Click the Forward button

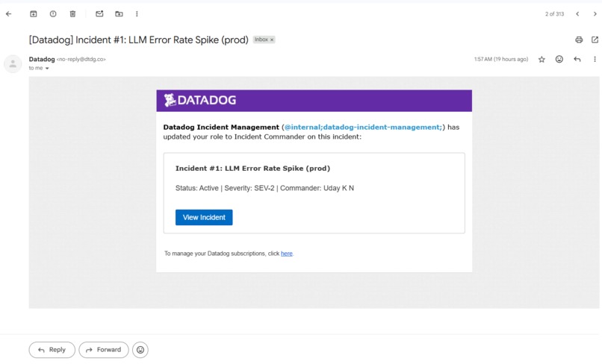104,350
